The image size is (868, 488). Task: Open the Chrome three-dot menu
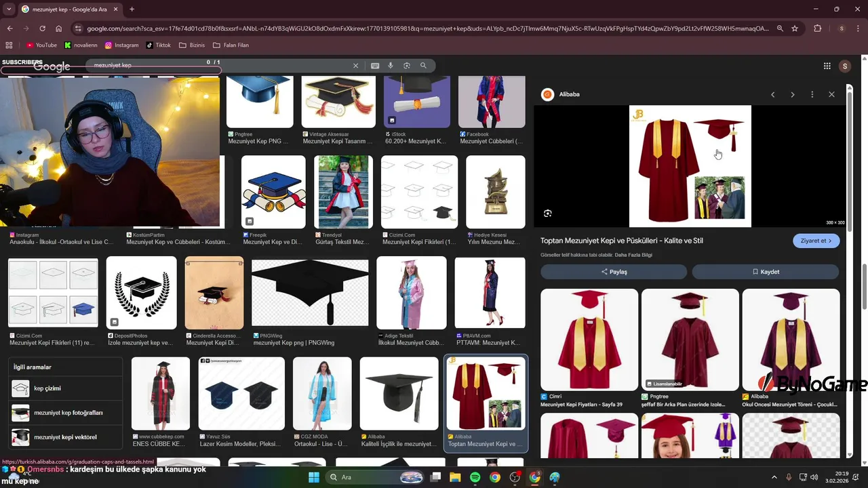click(x=858, y=28)
